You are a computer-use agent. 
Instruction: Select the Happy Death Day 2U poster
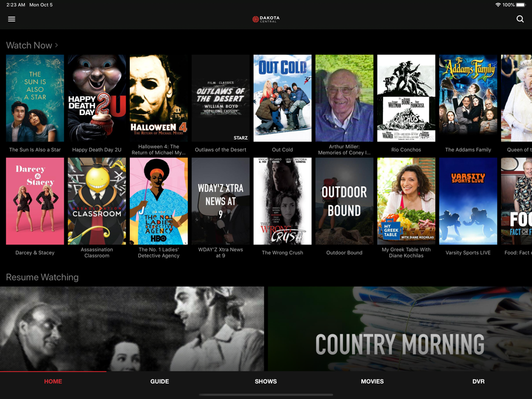(x=97, y=98)
